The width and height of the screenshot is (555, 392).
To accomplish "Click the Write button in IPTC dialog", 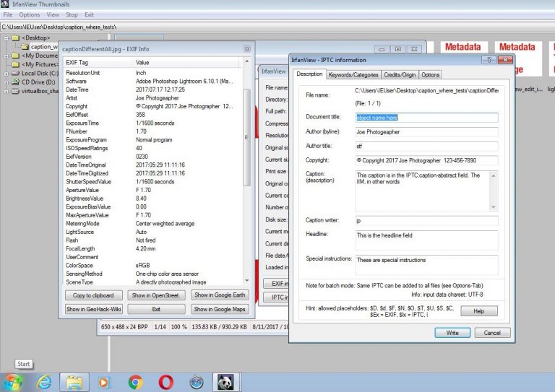I will coord(452,333).
